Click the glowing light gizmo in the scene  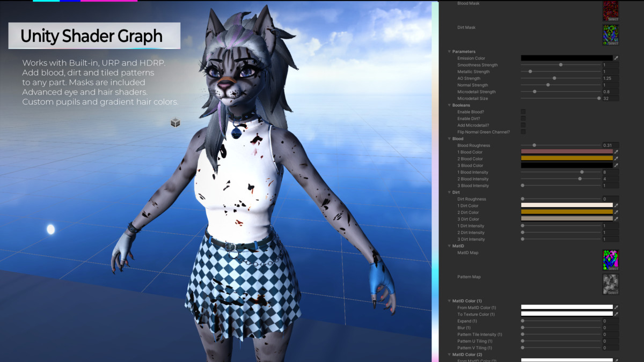(x=50, y=230)
